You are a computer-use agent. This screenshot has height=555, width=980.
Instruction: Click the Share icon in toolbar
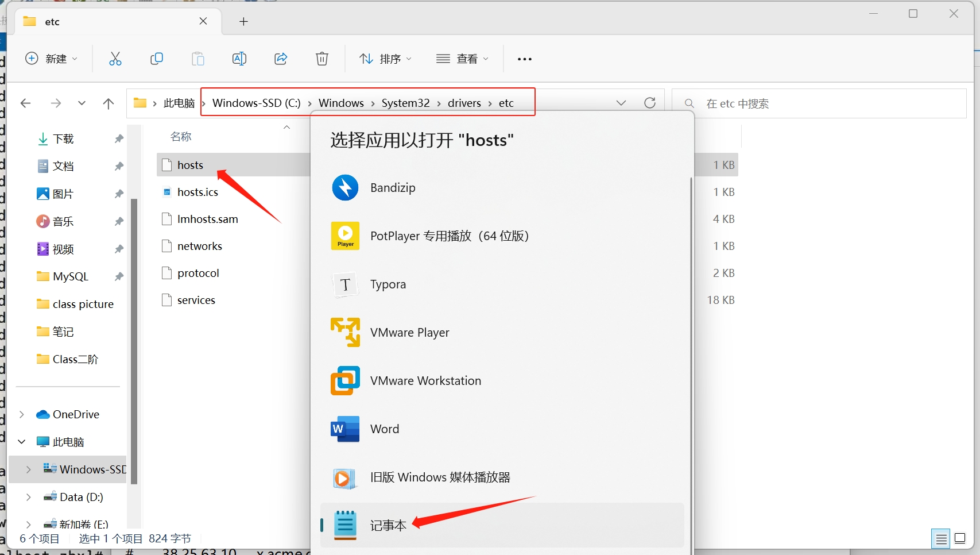click(281, 59)
